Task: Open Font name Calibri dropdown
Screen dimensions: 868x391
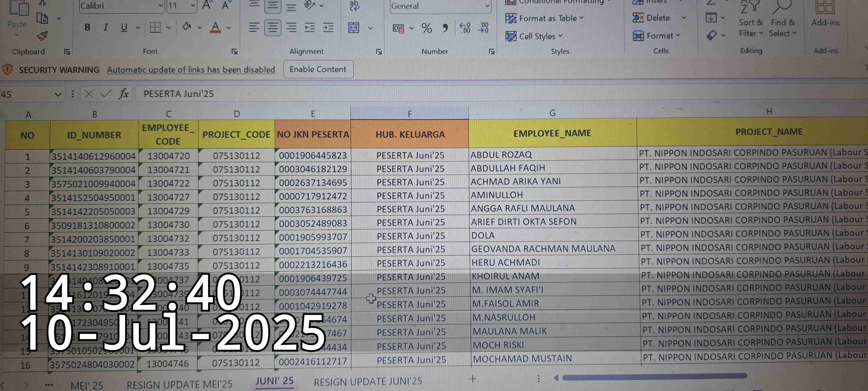Action: click(x=161, y=6)
